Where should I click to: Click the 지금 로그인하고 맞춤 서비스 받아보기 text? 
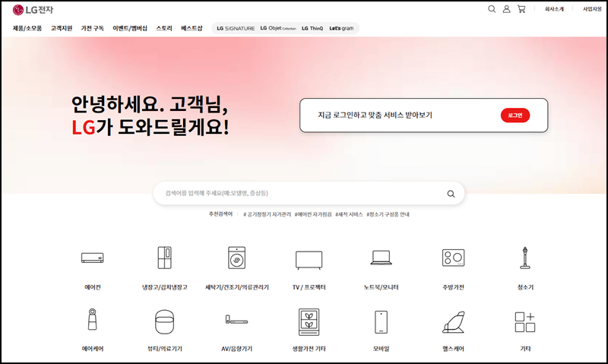coord(375,116)
